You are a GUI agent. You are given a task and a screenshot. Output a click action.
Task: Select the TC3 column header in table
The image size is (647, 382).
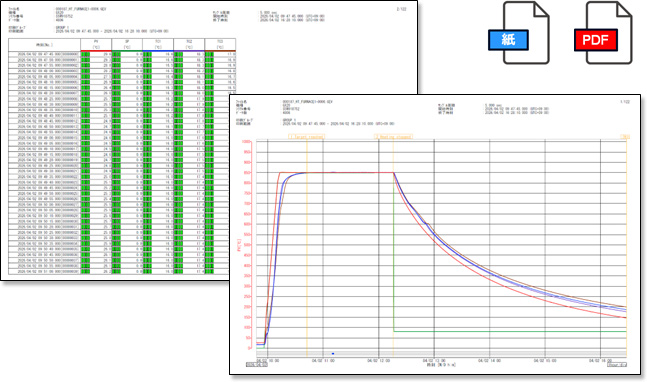[x=220, y=44]
